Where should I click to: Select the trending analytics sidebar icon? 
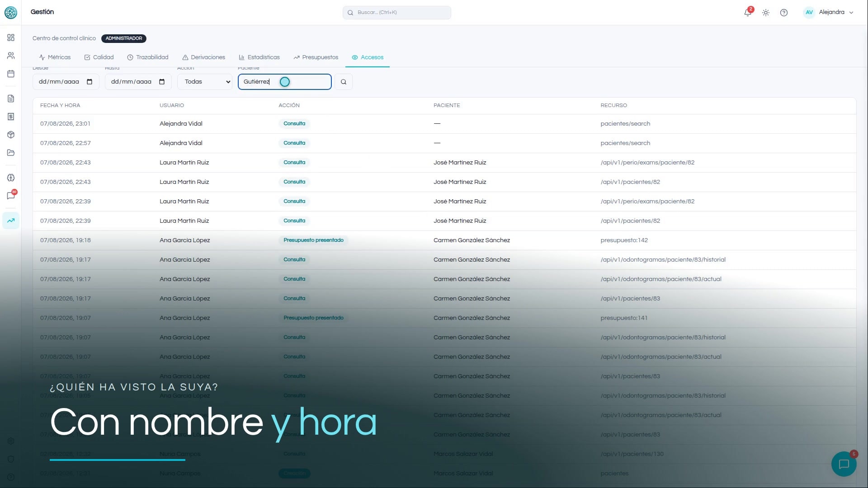click(11, 221)
